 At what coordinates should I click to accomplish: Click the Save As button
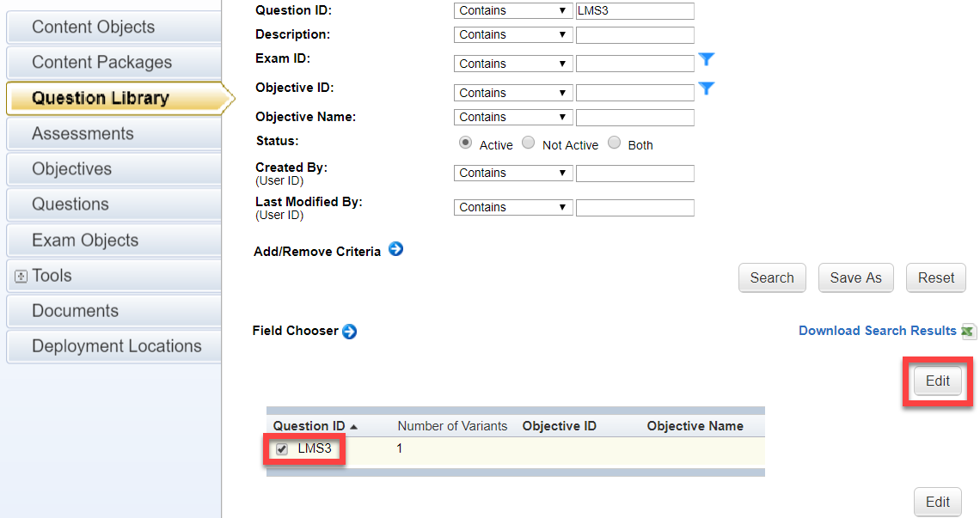click(855, 278)
